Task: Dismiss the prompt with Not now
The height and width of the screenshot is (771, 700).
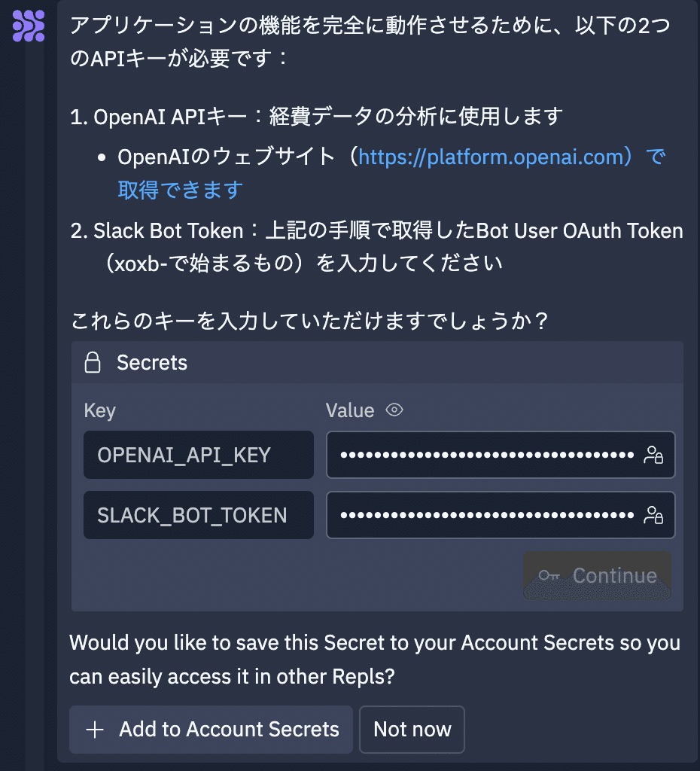Action: click(412, 730)
